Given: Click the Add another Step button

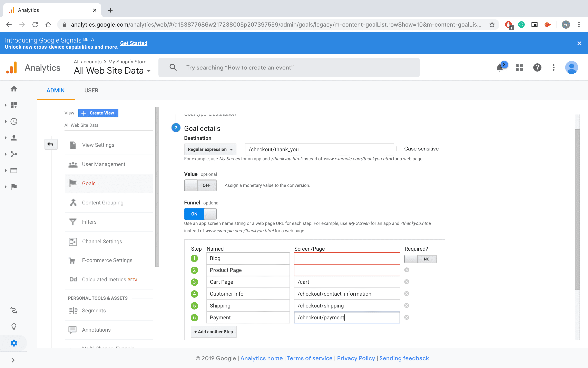Looking at the screenshot, I should 214,332.
